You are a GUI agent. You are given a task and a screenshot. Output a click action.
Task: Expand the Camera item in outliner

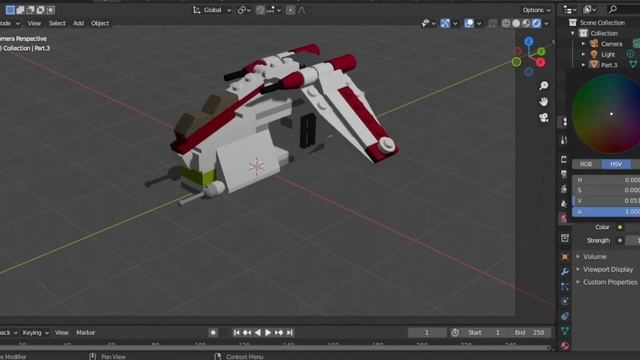[583, 44]
